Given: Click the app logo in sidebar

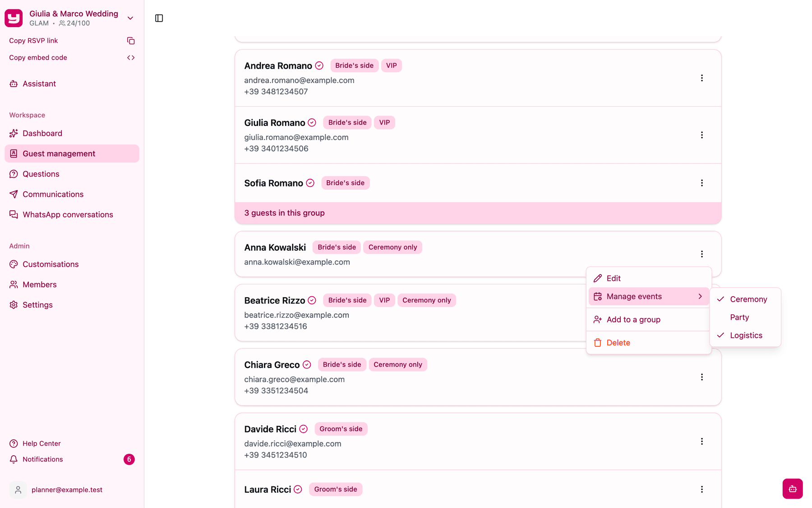Looking at the screenshot, I should pos(14,18).
